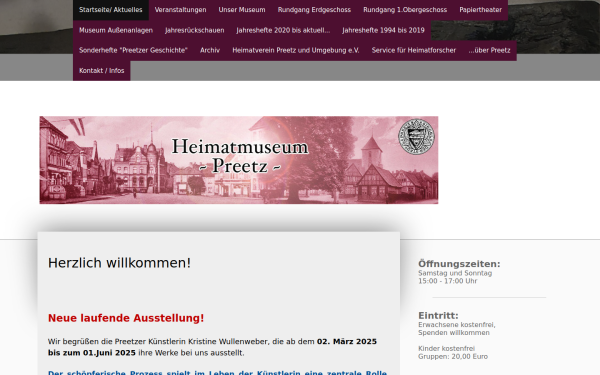
Task: Click the round seal emblem in the banner
Action: (416, 137)
